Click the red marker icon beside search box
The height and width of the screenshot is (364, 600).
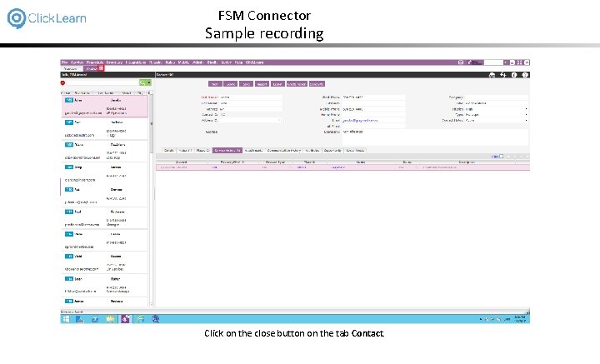[x=62, y=82]
